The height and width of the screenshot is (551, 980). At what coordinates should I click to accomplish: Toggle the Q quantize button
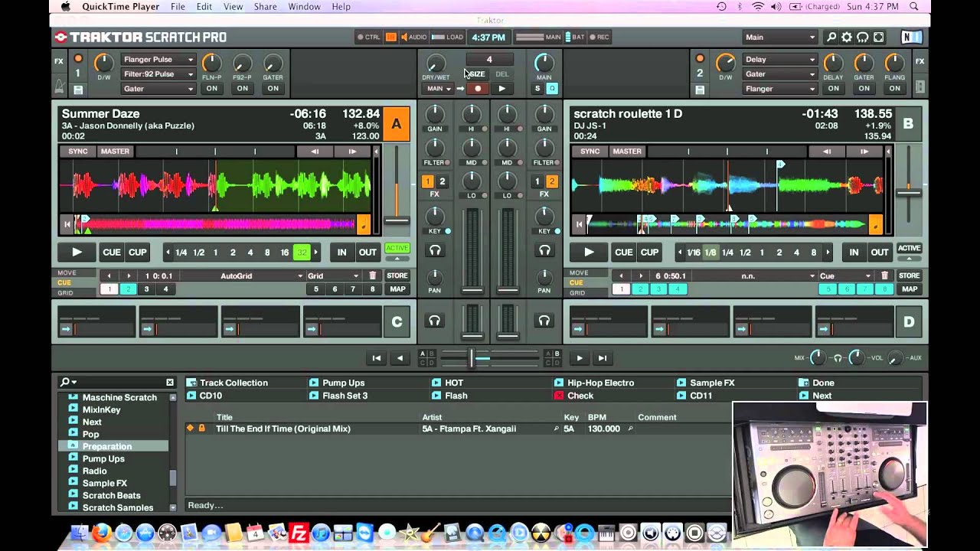click(x=551, y=89)
